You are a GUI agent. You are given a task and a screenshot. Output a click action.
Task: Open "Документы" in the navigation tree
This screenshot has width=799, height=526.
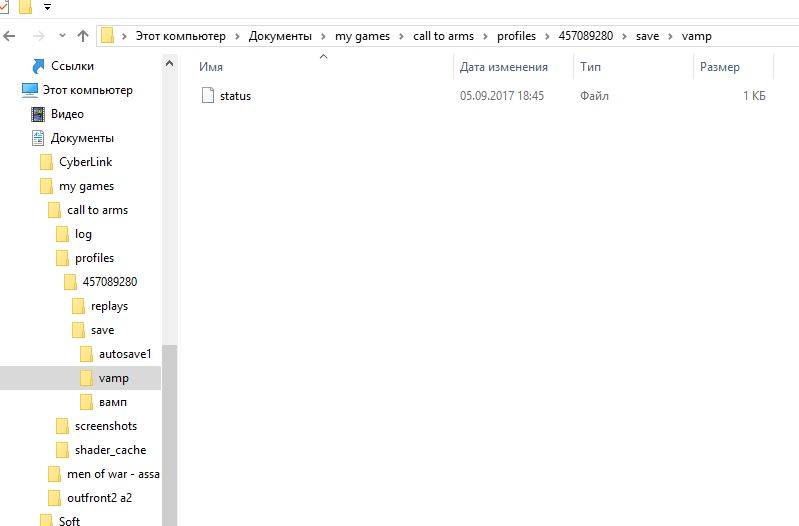82,138
